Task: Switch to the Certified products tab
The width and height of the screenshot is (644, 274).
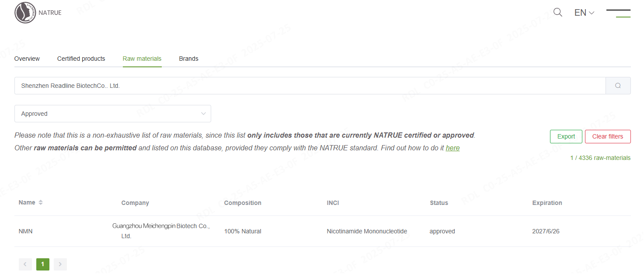Action: 81,59
